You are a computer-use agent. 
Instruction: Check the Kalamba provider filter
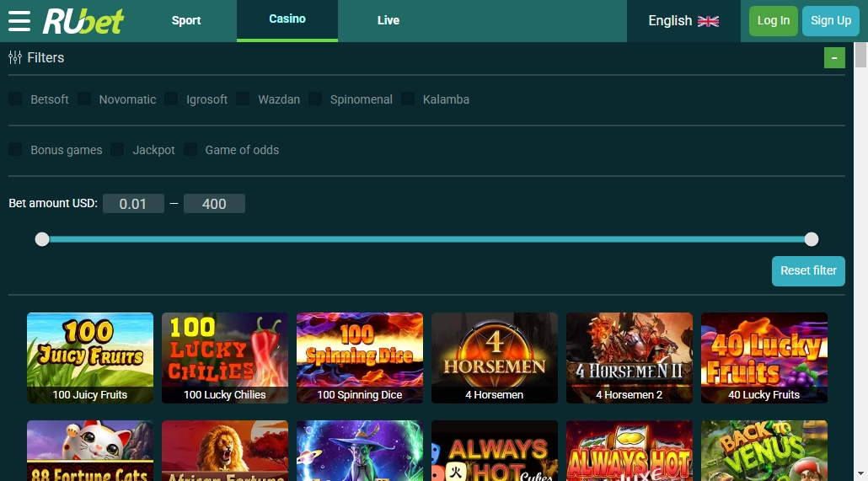(408, 99)
